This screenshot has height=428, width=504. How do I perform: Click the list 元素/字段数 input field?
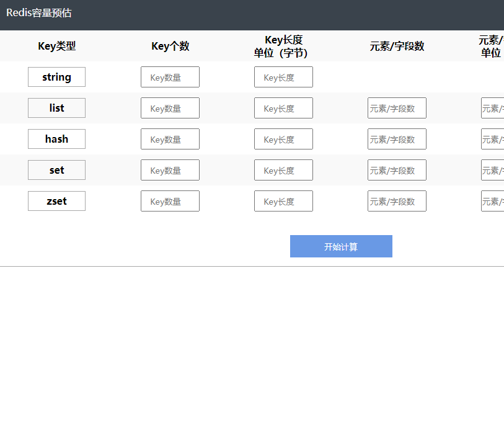click(397, 108)
